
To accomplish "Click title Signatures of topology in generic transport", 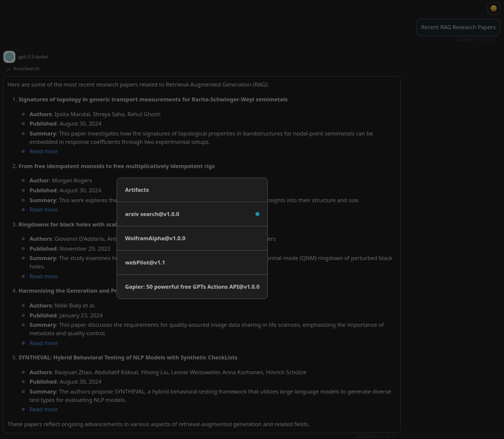I will tap(153, 99).
